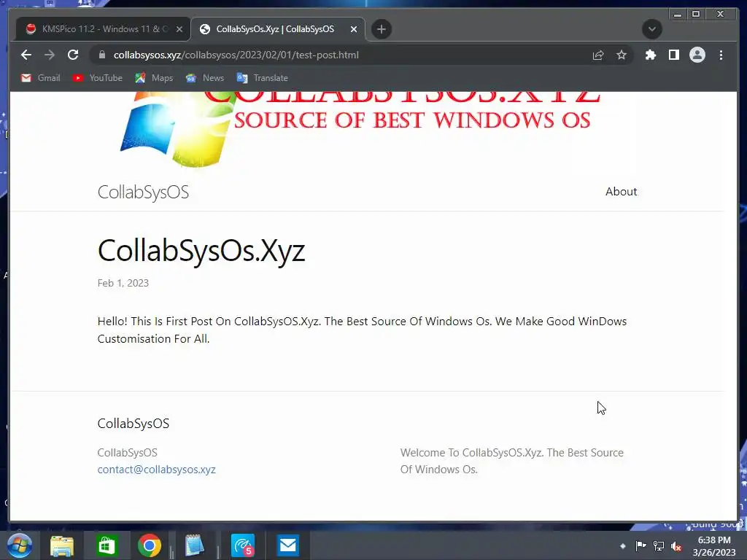Open the YouTube bookmark
Screen dimensions: 747x560
click(x=98, y=77)
